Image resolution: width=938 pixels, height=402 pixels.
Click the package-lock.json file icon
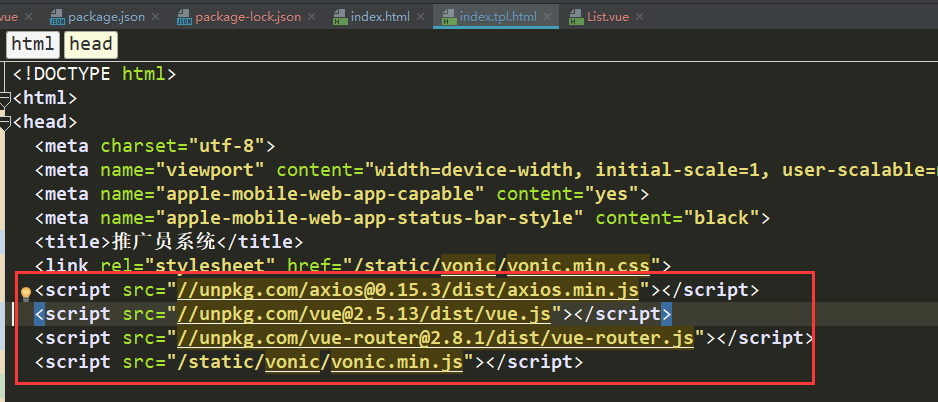tap(184, 17)
